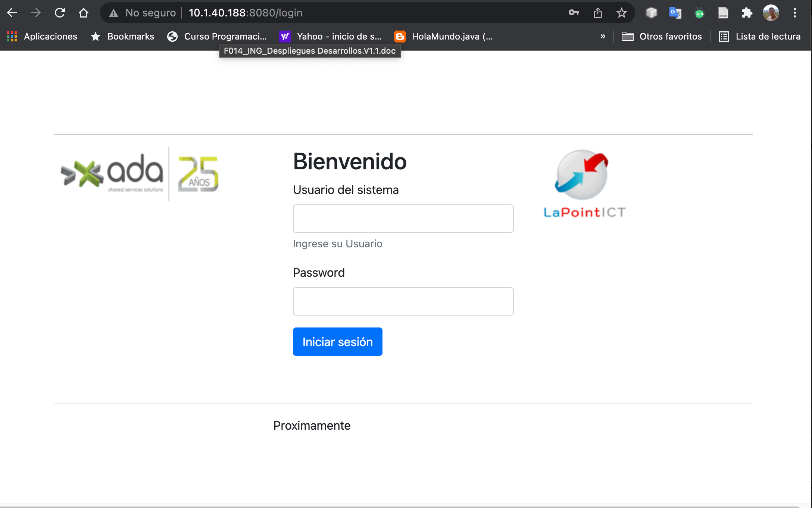Open the Yahoo bookmark
812x508 pixels.
click(x=331, y=36)
